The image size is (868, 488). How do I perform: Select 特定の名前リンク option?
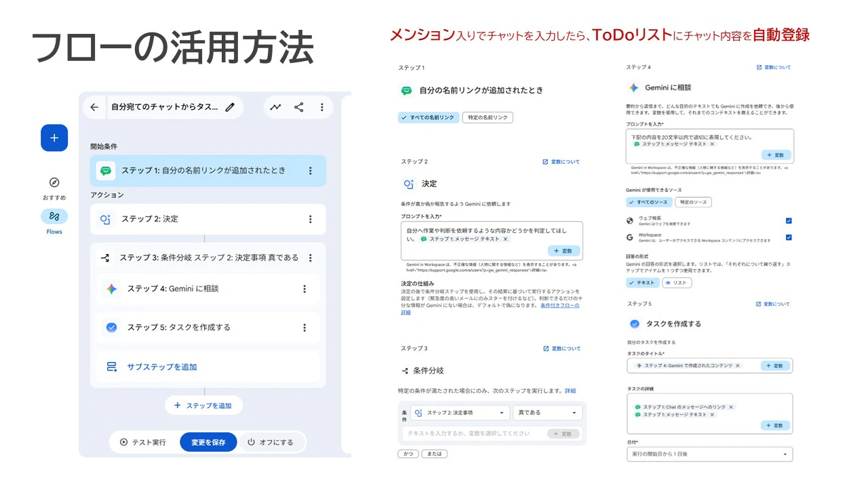coord(488,117)
